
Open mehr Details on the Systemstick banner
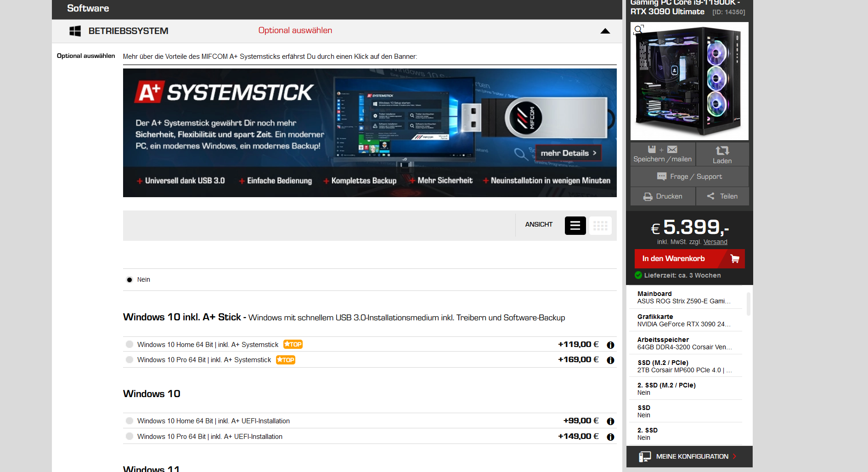coord(569,153)
